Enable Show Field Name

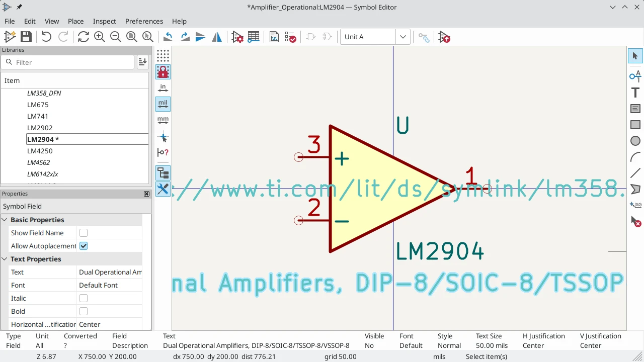84,233
